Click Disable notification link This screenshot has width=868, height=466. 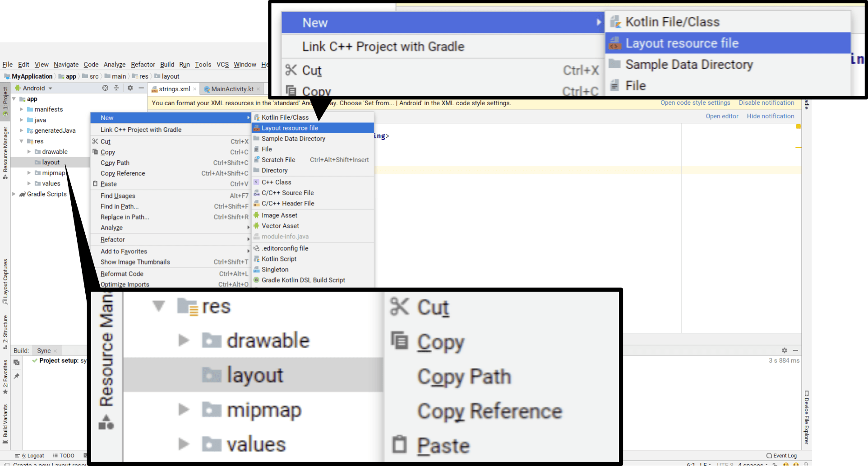(766, 103)
